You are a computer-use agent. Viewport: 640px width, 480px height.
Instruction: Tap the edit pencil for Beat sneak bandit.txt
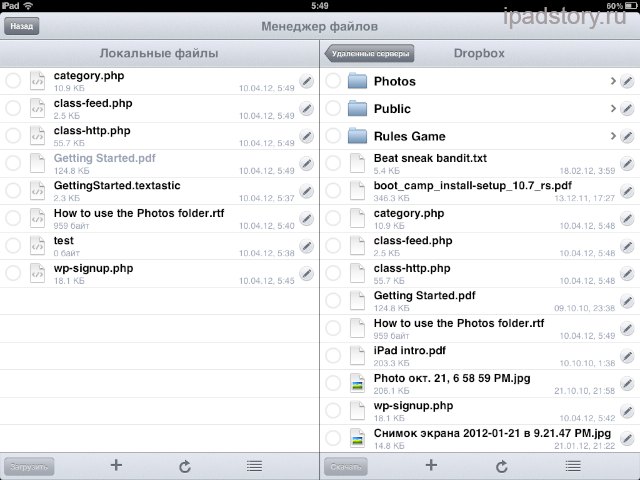coord(627,164)
